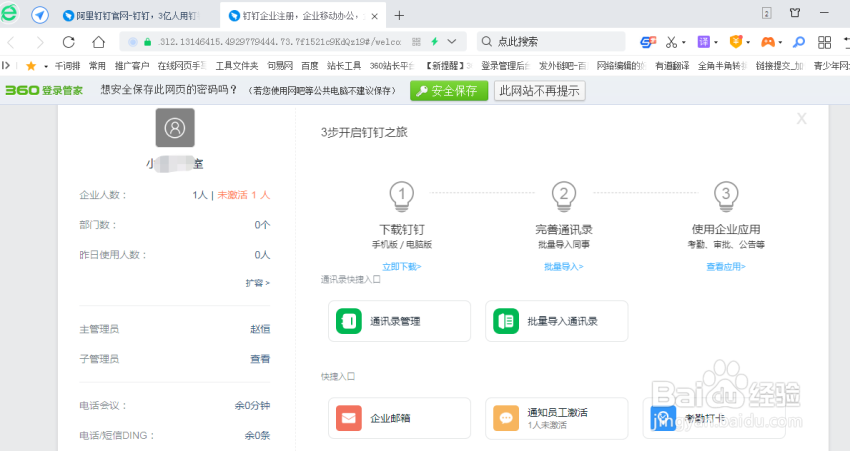Open the 企业邮箱 card
Viewport: 850px width, 451px height.
[x=400, y=418]
